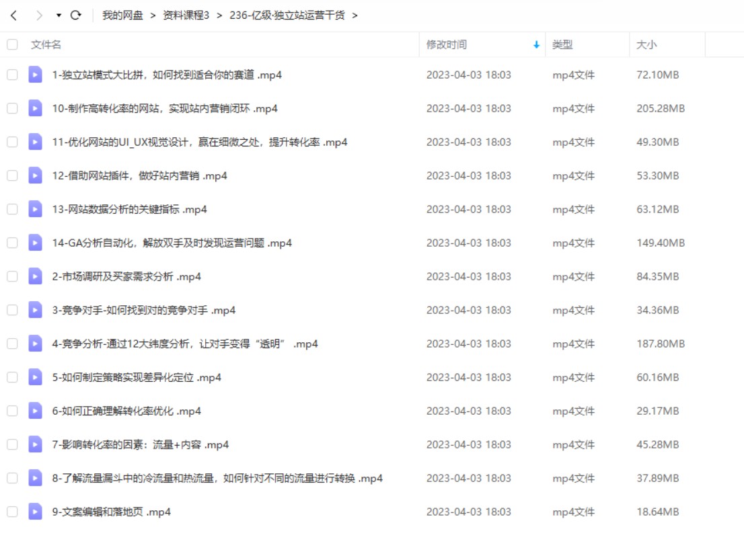Sort the list by 大小 column

click(646, 44)
